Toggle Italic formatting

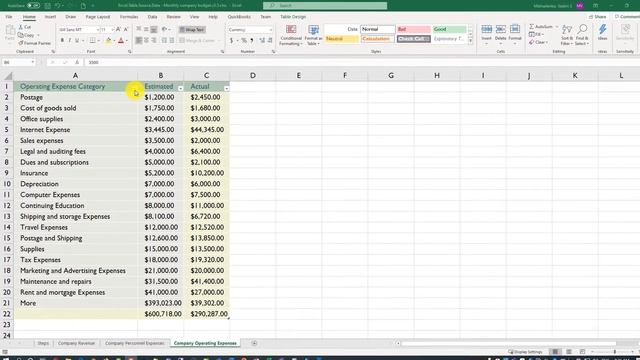[x=69, y=40]
